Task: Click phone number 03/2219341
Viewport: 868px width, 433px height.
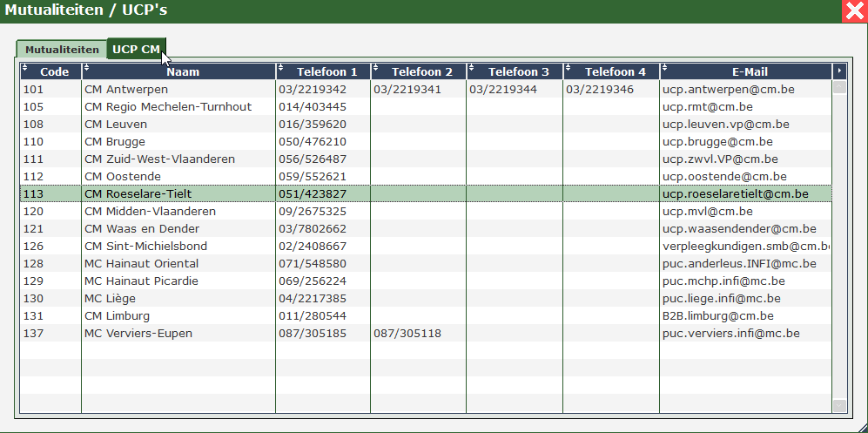Action: click(x=407, y=89)
